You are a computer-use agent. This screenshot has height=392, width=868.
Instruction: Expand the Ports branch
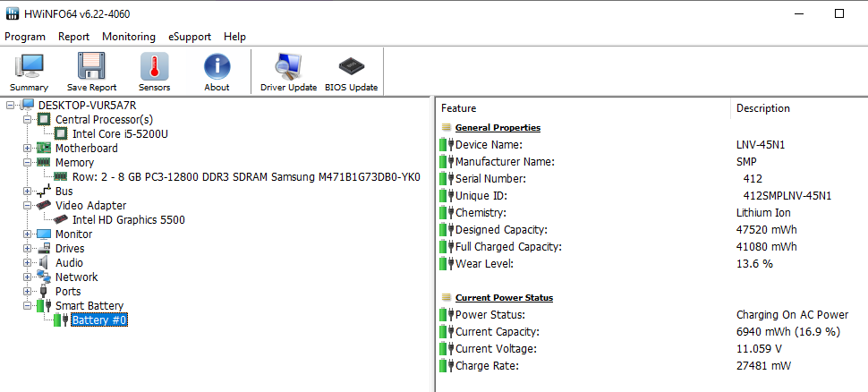click(x=27, y=291)
